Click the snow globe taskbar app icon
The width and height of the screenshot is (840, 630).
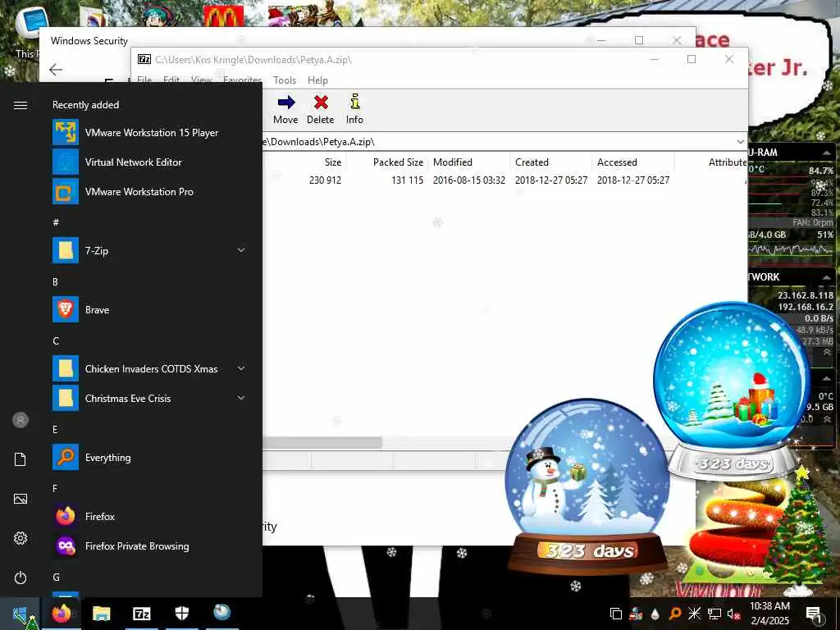[x=221, y=613]
